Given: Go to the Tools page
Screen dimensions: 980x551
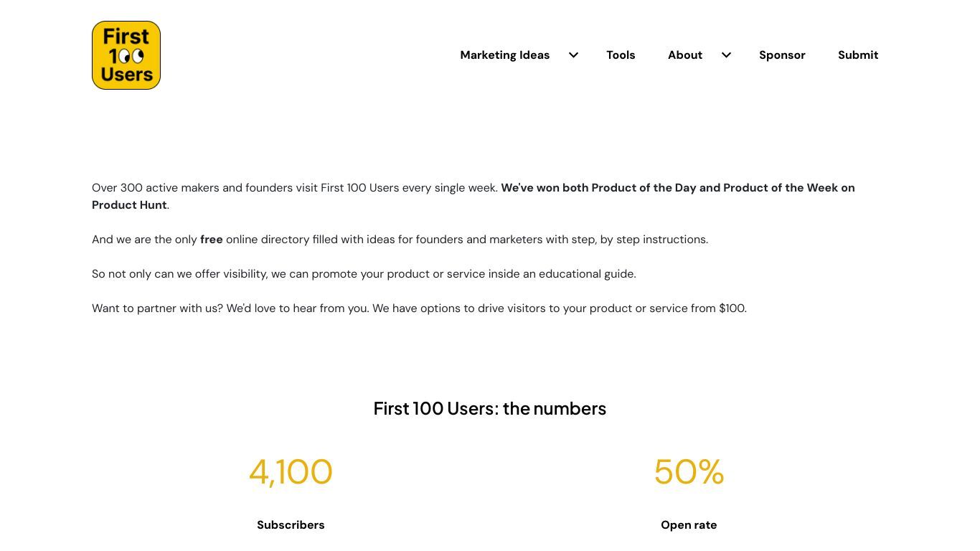Looking at the screenshot, I should point(621,55).
